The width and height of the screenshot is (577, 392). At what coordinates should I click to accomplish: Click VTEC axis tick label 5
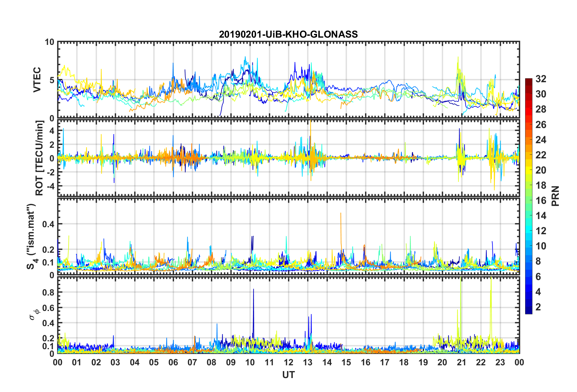pyautogui.click(x=52, y=80)
